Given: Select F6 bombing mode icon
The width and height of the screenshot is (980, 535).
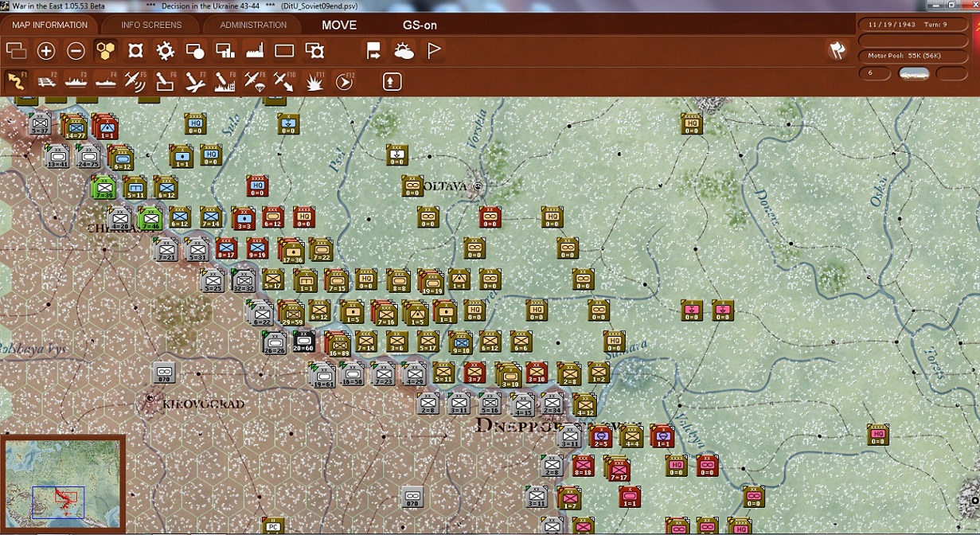Looking at the screenshot, I should [165, 81].
